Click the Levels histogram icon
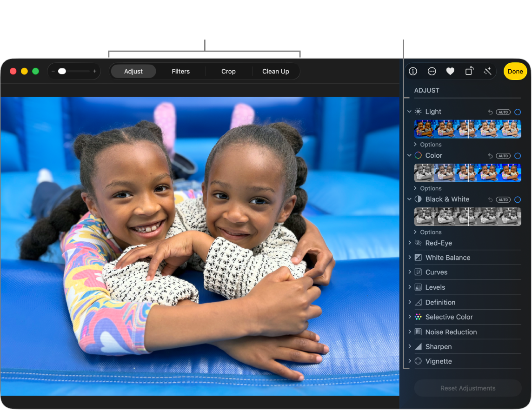The height and width of the screenshot is (411, 532). coord(419,287)
